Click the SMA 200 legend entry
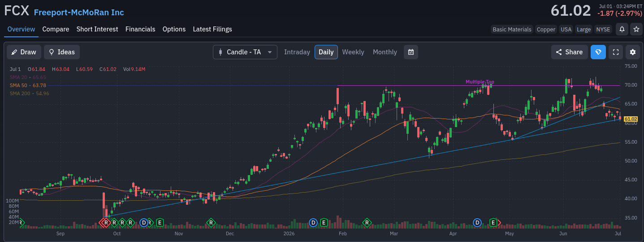Viewport: 644px width, 242px height. tap(29, 93)
